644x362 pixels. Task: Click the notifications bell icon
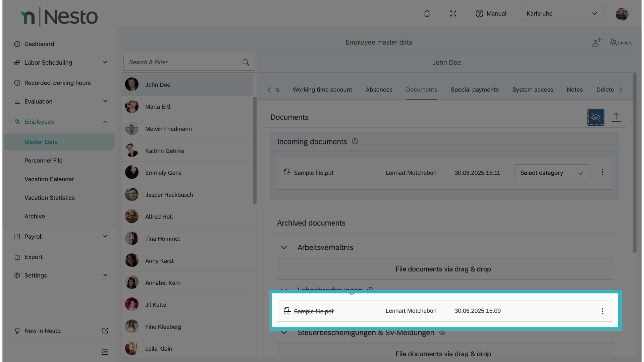tap(427, 14)
